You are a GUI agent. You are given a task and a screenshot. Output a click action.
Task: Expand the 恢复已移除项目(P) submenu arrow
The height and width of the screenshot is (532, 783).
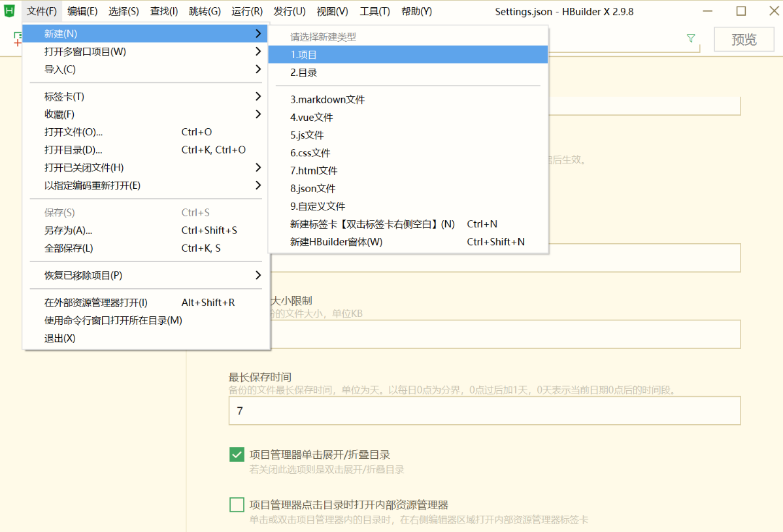[258, 275]
